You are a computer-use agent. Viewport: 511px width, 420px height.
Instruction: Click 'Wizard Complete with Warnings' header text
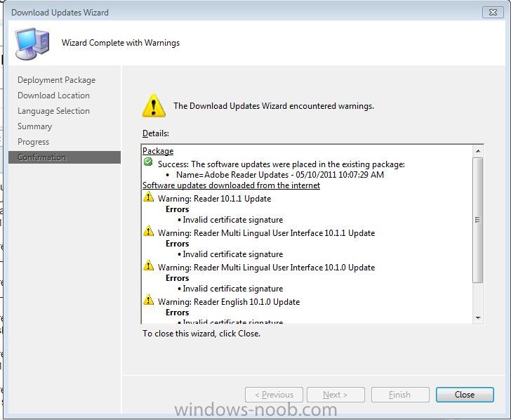pyautogui.click(x=121, y=43)
